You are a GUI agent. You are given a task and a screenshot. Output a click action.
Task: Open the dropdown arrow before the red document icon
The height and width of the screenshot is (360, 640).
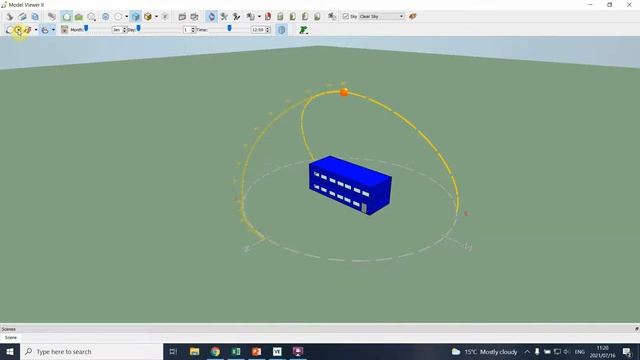[259, 17]
